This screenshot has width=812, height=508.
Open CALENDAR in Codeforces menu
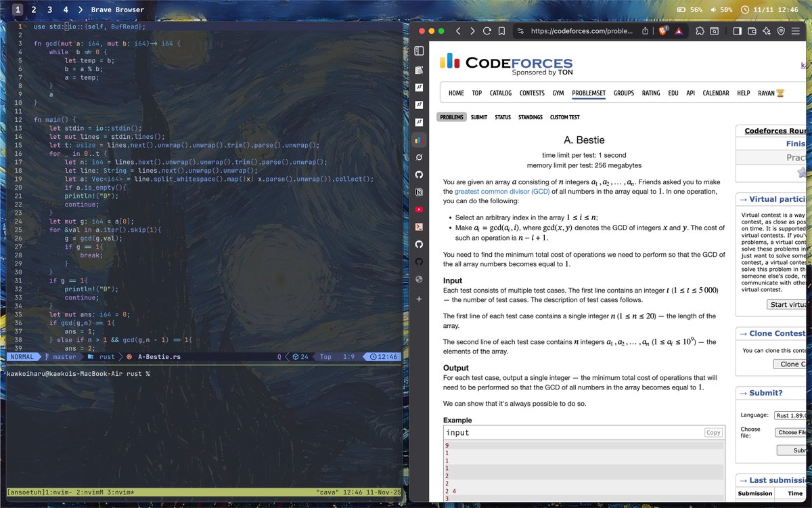pos(716,93)
